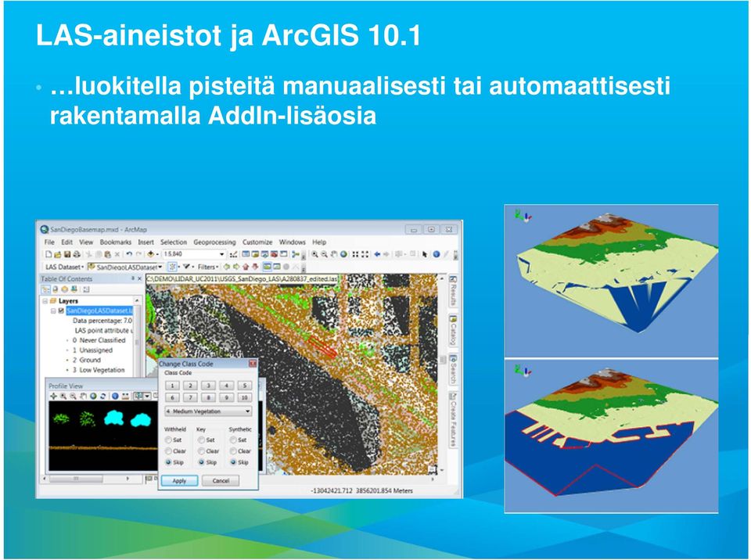The image size is (751, 560).
Task: Open the Catalog side tab
Action: click(x=453, y=330)
